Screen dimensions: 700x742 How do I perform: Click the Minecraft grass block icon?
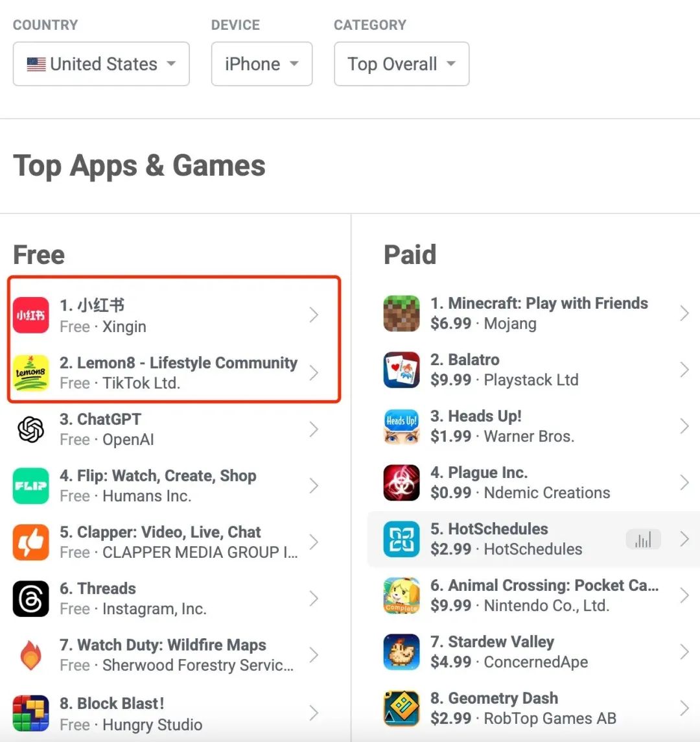(x=402, y=313)
